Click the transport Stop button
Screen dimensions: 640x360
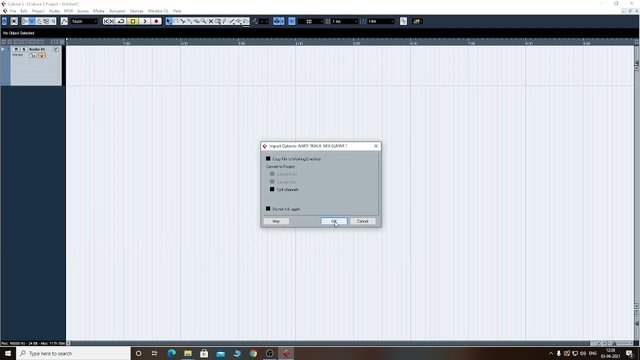pyautogui.click(x=133, y=21)
